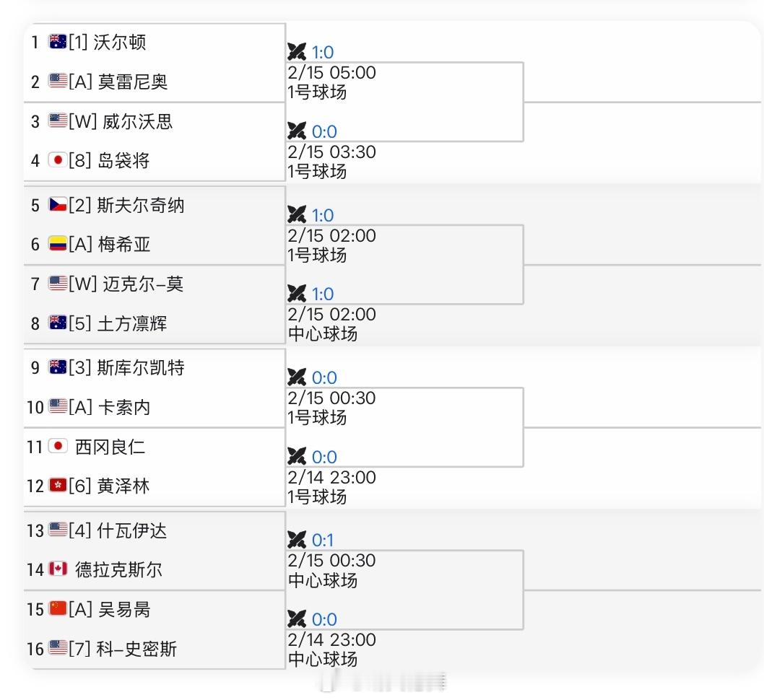Screen dimensions: 764x700
Task: Click the Chinese flag beside 吴易昺
Action: click(x=58, y=609)
